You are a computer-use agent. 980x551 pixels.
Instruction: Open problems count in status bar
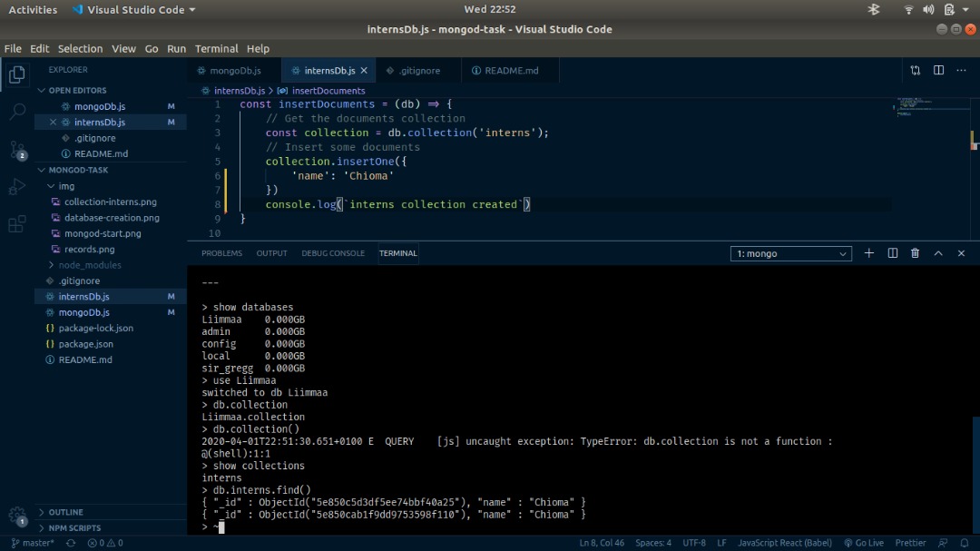(x=105, y=543)
